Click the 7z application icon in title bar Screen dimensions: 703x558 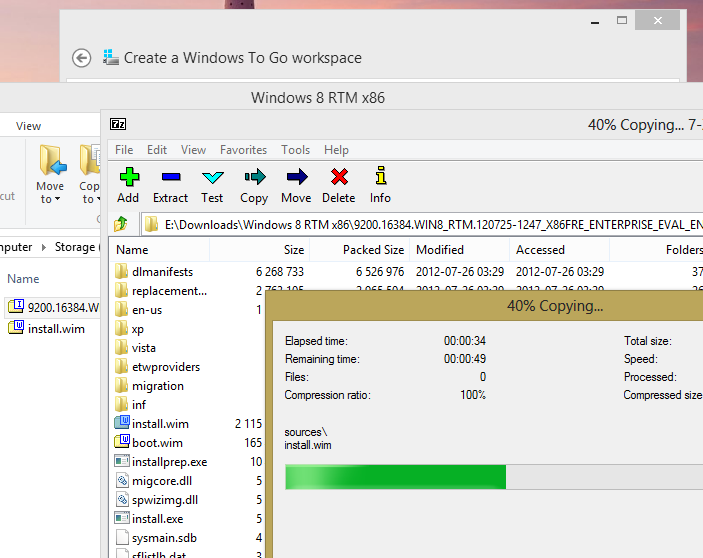coord(118,124)
